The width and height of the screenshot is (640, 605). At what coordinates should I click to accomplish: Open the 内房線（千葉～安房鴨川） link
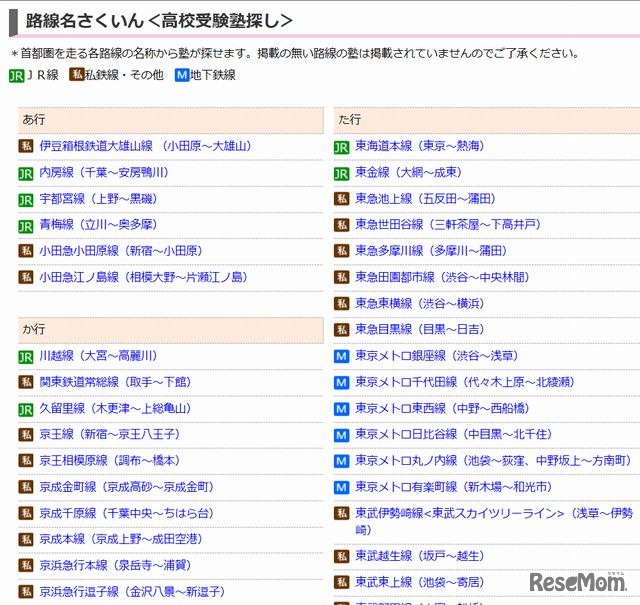[x=104, y=172]
